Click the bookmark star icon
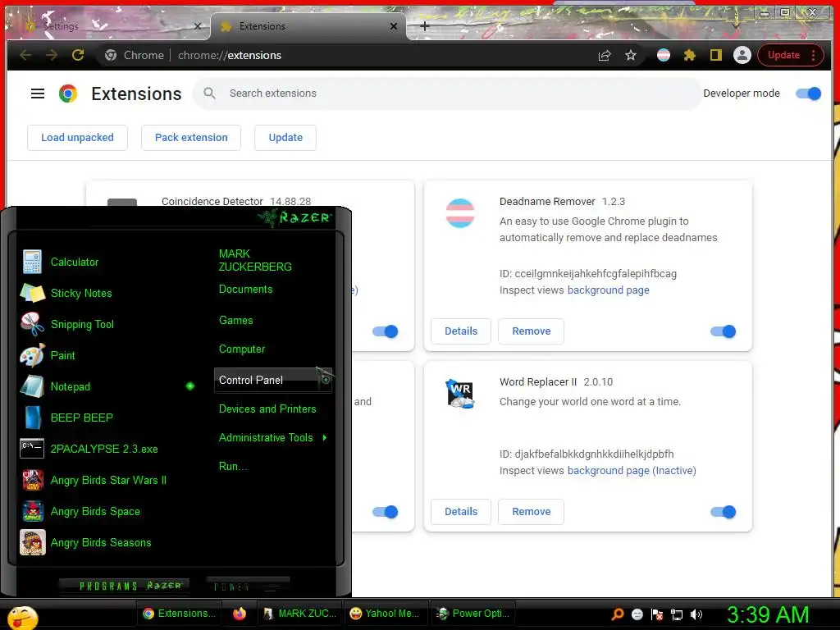This screenshot has width=840, height=630. tap(631, 55)
